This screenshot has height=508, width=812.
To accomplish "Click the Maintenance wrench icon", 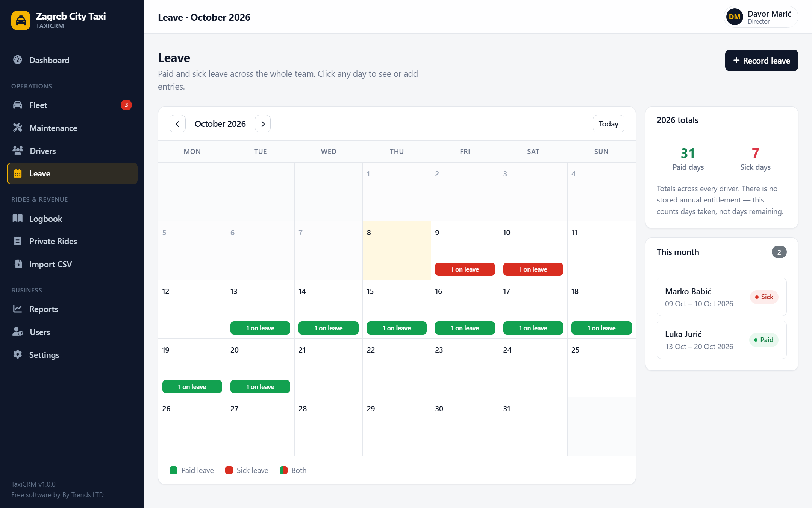I will point(18,128).
